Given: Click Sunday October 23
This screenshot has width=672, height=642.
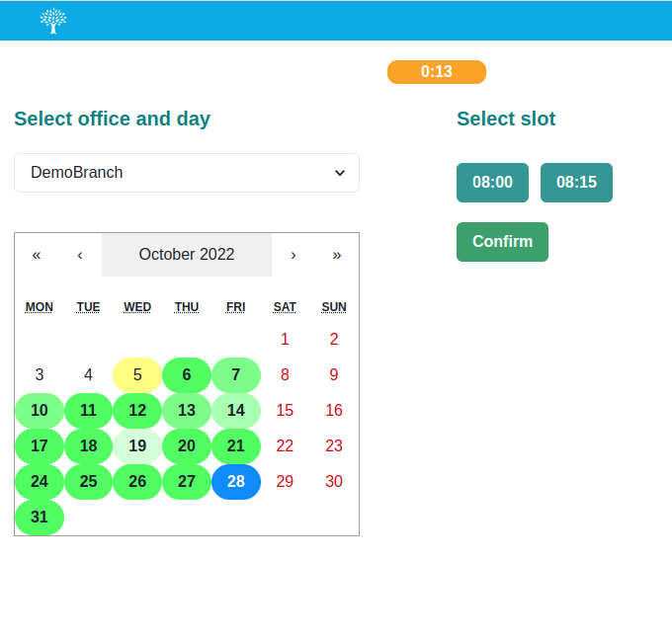Looking at the screenshot, I should (334, 445).
